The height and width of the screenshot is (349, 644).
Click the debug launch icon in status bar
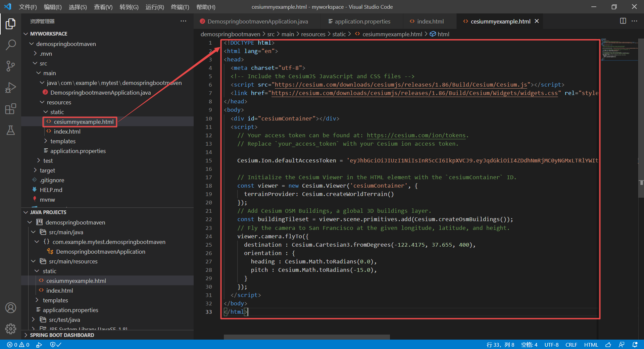coord(39,345)
